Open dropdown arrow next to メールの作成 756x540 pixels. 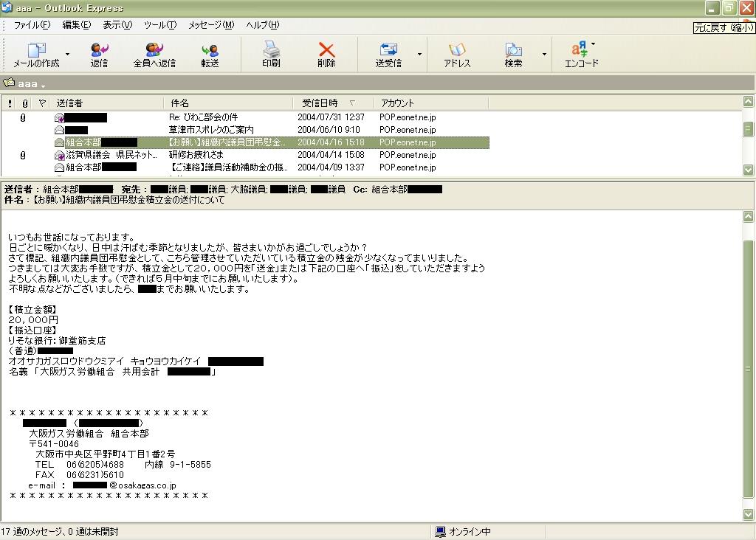[x=67, y=54]
